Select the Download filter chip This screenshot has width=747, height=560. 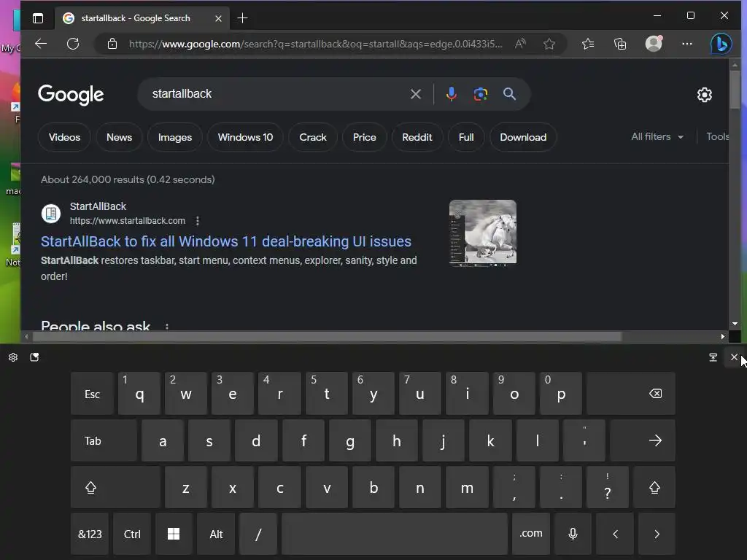(523, 137)
